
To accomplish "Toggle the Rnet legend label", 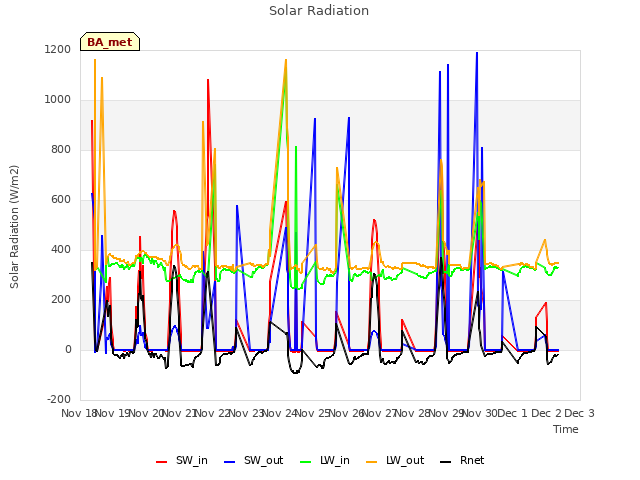I will point(472,460).
